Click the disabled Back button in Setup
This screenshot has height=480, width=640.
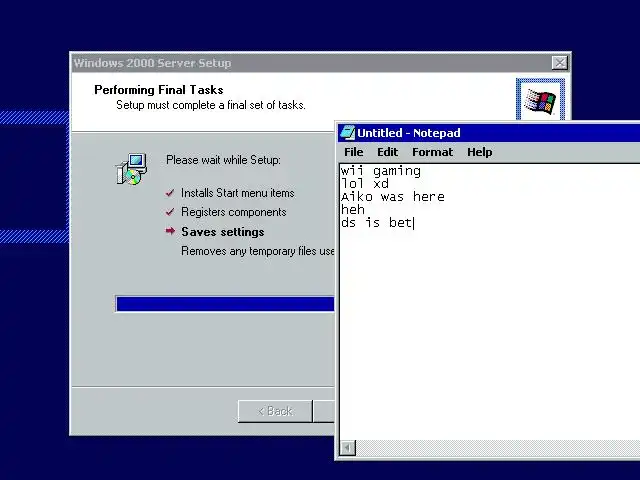click(x=276, y=411)
